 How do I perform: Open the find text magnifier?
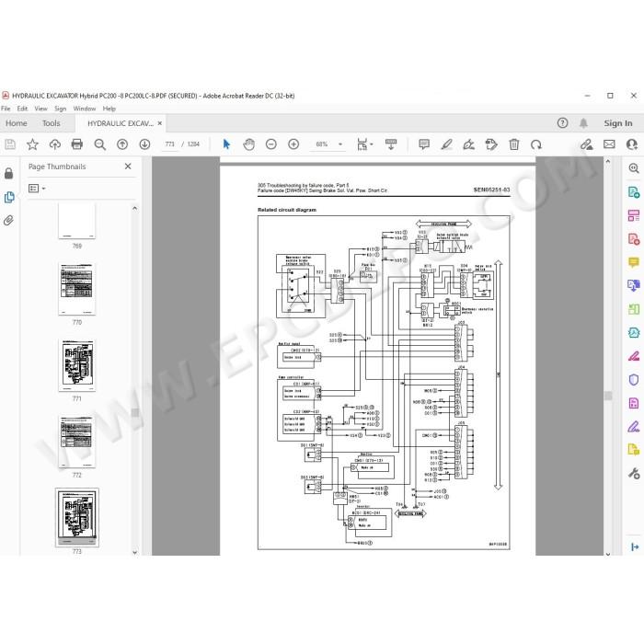pyautogui.click(x=99, y=144)
